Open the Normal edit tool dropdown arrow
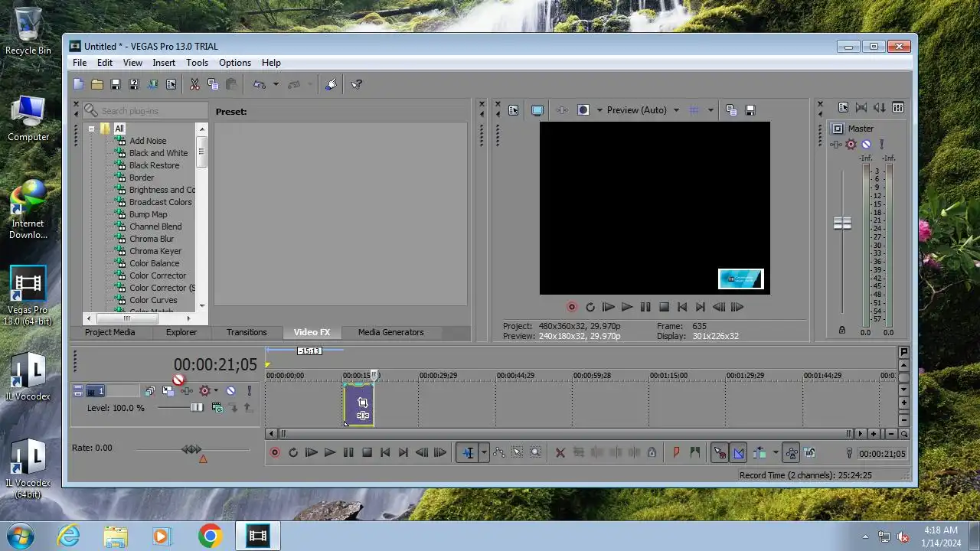This screenshot has height=551, width=980. [x=484, y=453]
